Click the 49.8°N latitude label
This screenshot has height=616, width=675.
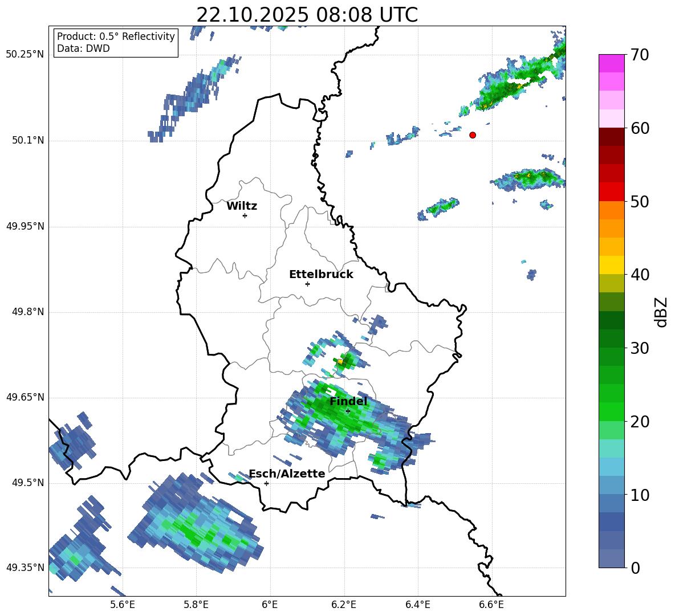tap(27, 312)
